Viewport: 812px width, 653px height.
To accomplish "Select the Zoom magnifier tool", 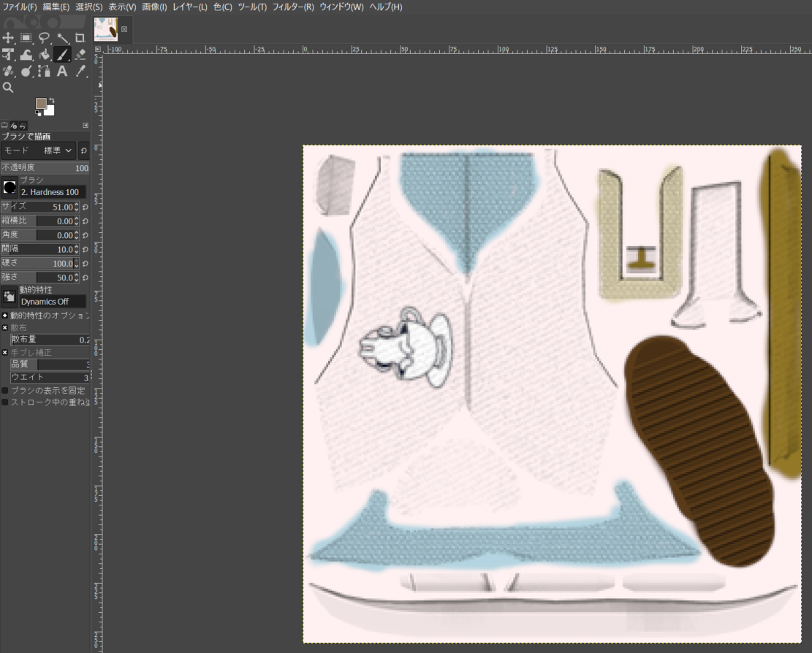I will [x=8, y=88].
